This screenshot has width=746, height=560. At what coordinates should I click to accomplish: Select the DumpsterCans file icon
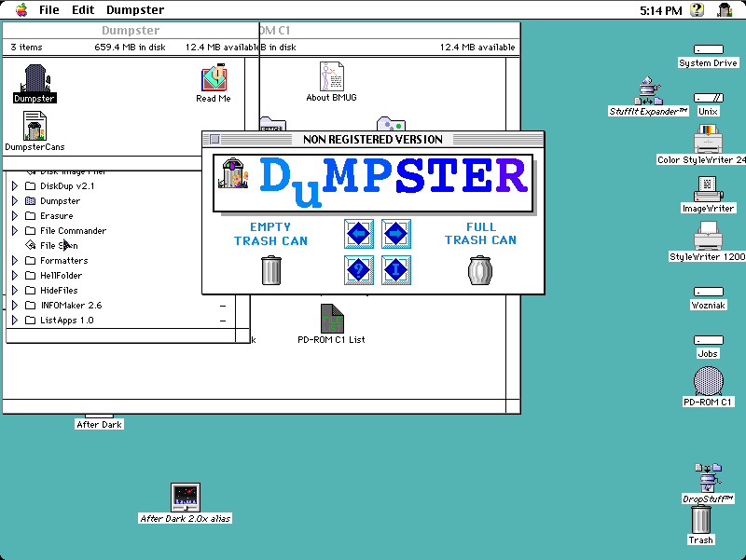click(35, 126)
